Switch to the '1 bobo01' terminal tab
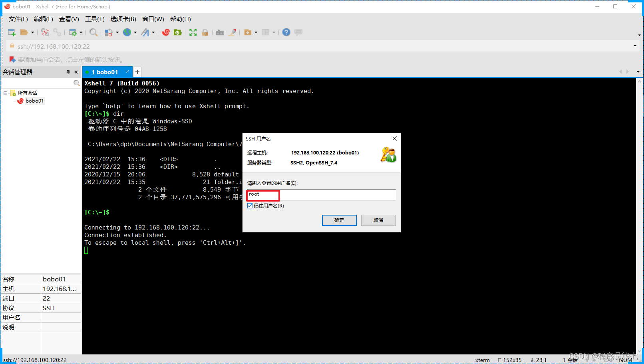 click(x=105, y=72)
